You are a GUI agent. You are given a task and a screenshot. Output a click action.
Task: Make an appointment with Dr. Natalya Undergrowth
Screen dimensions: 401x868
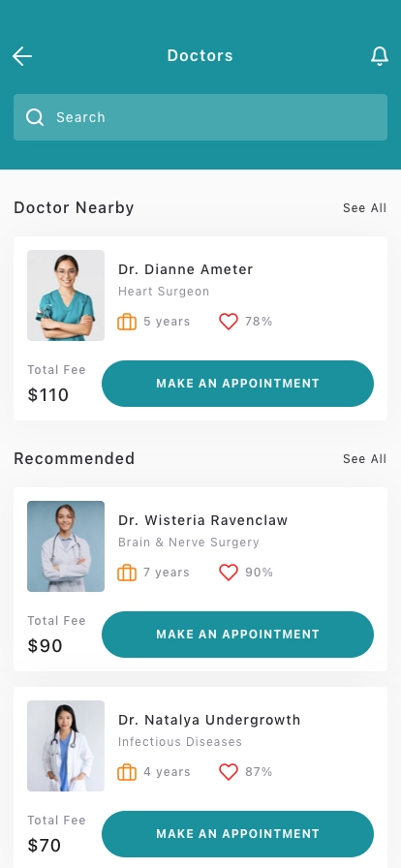237,834
